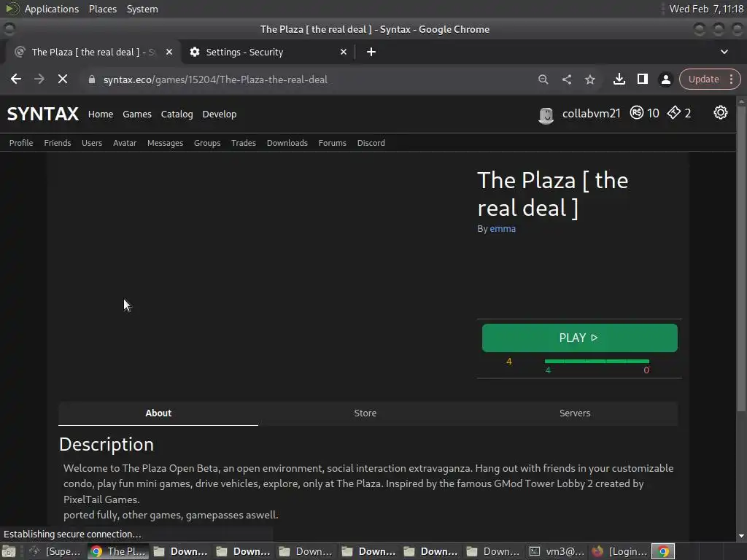This screenshot has height=560, width=747.
Task: Open a new tab with plus button
Action: 371,52
